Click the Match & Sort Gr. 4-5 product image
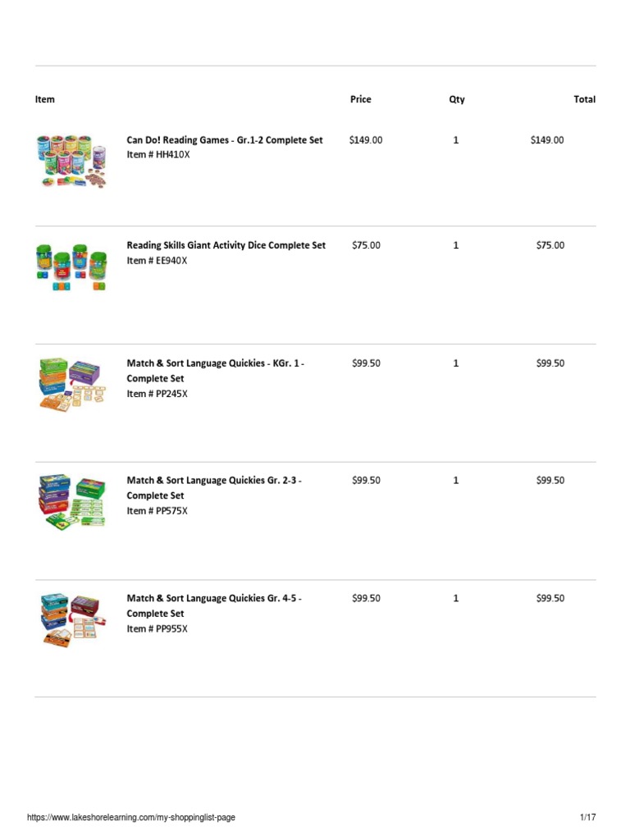 71,619
